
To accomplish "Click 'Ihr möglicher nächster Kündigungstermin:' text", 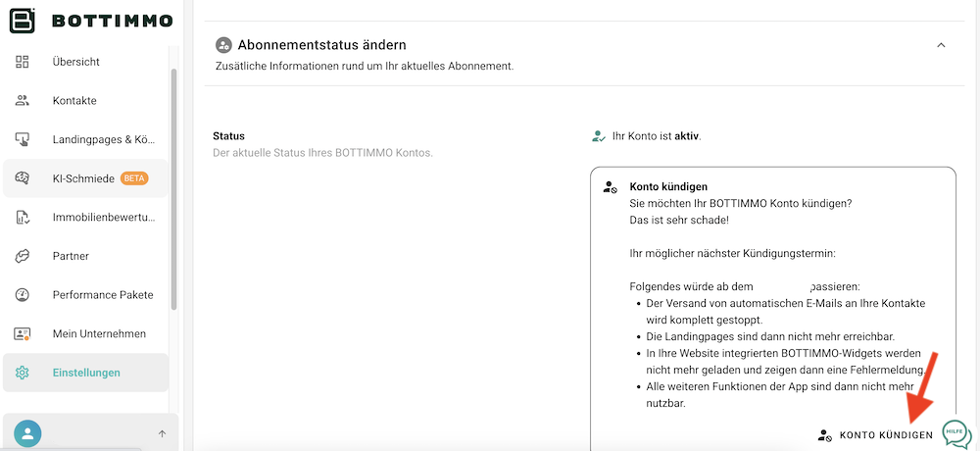I will (x=732, y=254).
